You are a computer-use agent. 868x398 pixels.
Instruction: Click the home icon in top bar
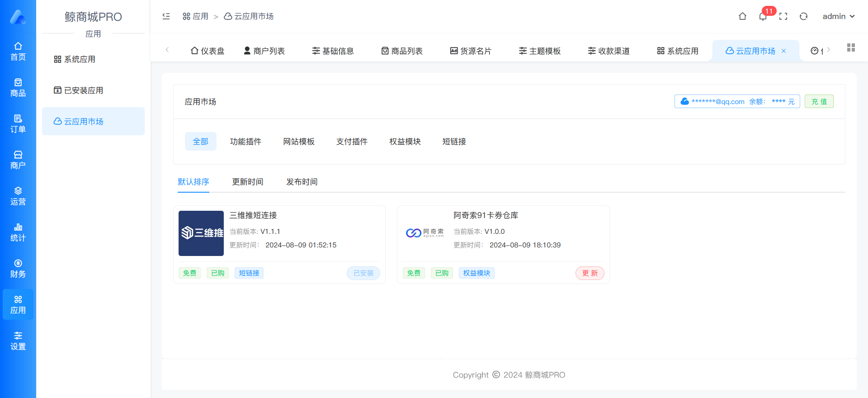tap(742, 16)
